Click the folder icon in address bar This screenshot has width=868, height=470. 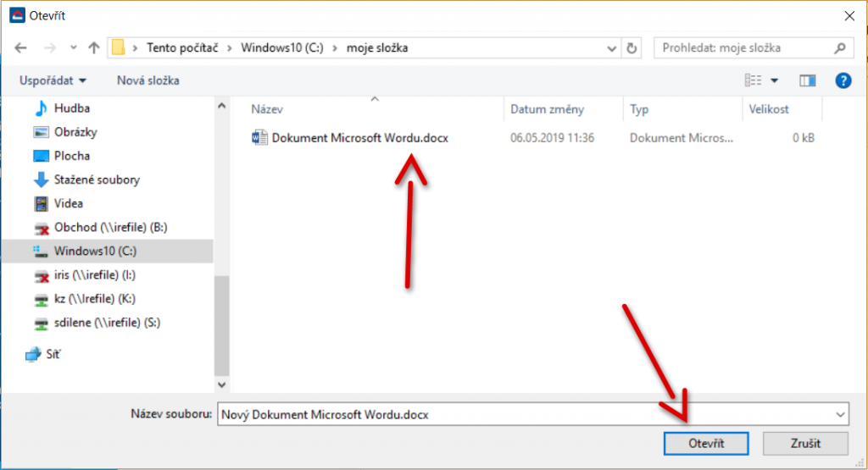click(118, 47)
